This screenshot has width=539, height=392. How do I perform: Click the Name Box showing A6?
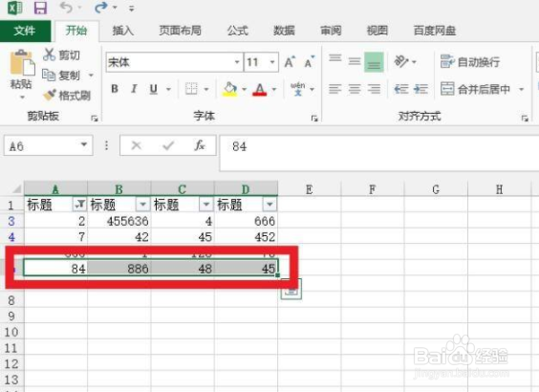pyautogui.click(x=41, y=145)
